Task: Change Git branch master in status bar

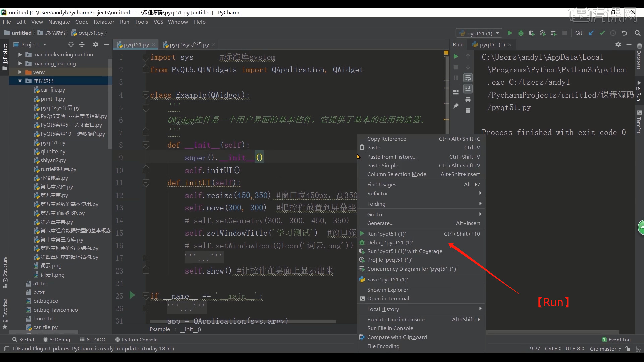Action: 605,349
